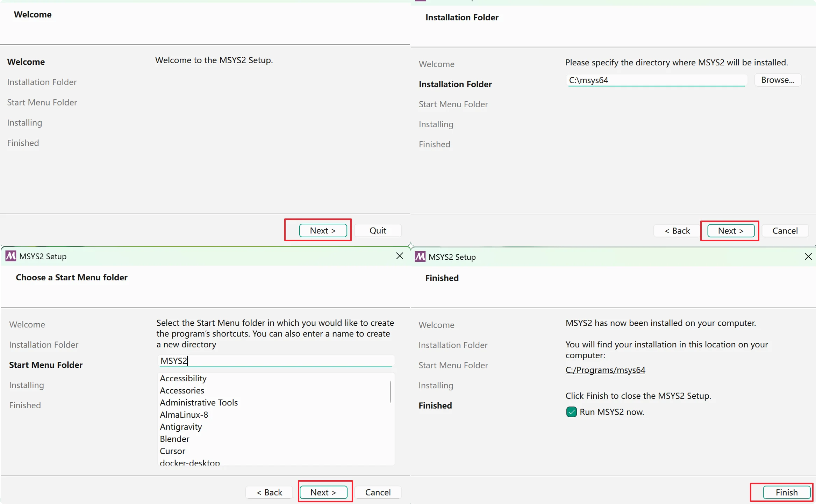Click Installation Folder step in Start Menu page sidebar

[44, 345]
